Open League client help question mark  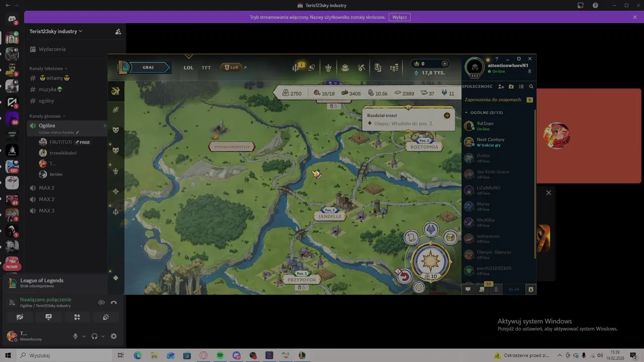(497, 59)
